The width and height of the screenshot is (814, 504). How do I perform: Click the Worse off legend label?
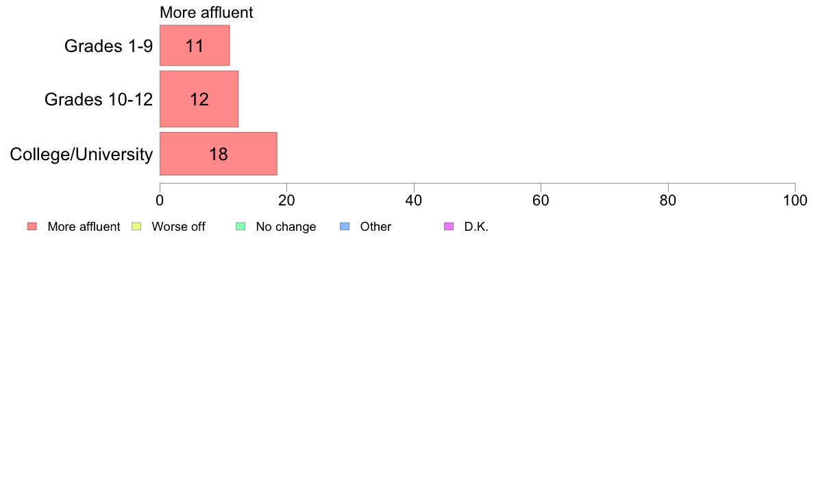[x=179, y=227]
